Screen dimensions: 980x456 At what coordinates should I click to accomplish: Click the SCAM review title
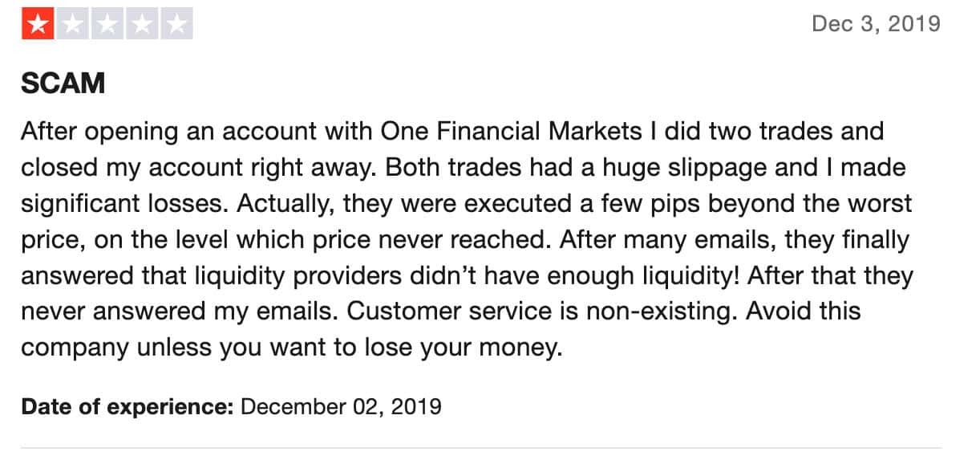click(x=63, y=83)
